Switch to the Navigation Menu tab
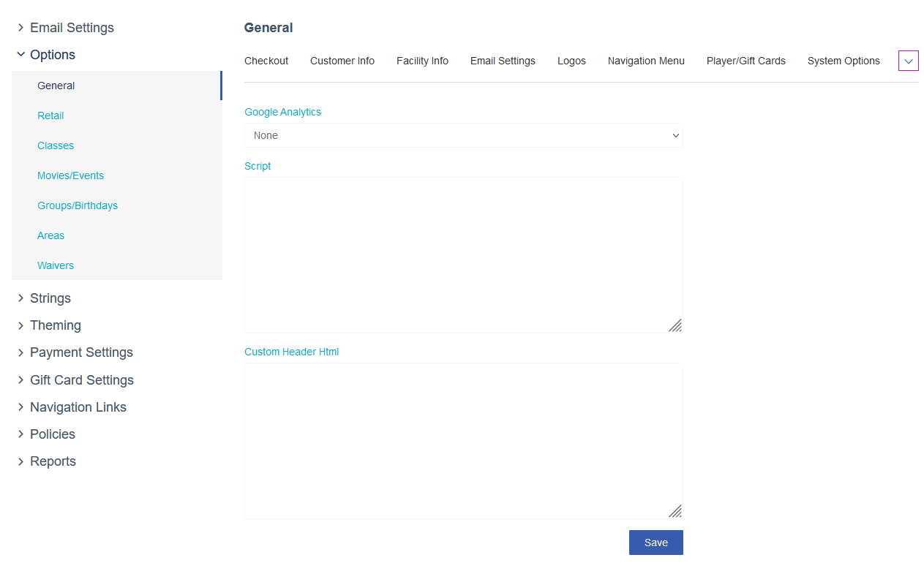This screenshot has width=924, height=563. [646, 61]
